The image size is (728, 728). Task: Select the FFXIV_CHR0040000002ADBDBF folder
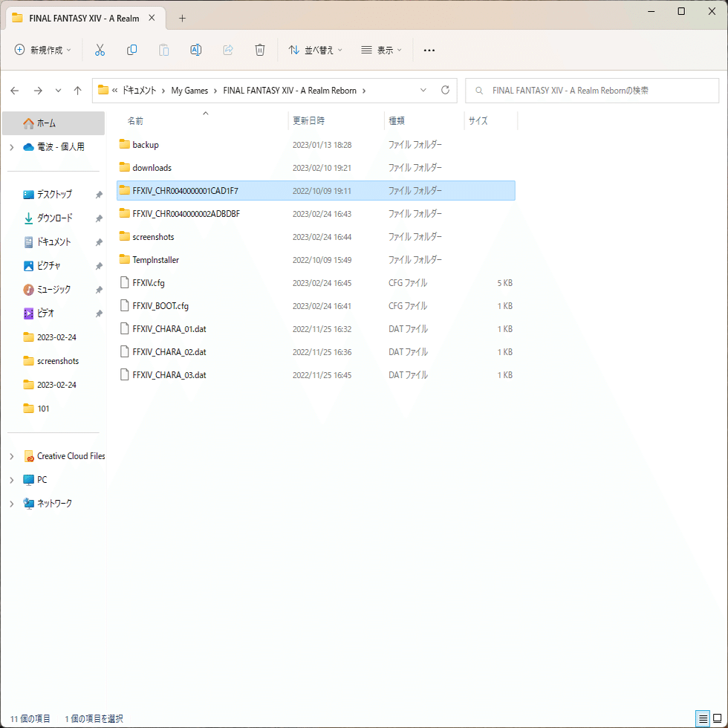coord(316,214)
